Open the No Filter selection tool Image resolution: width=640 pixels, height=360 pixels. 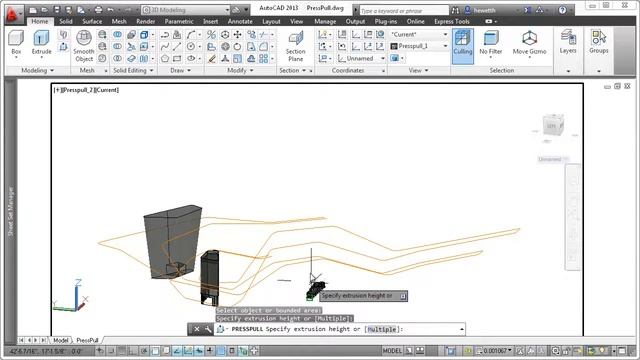point(491,43)
